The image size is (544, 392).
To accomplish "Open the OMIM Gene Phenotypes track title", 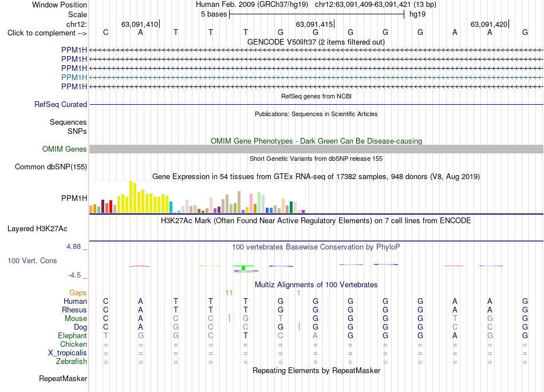I will [x=316, y=141].
